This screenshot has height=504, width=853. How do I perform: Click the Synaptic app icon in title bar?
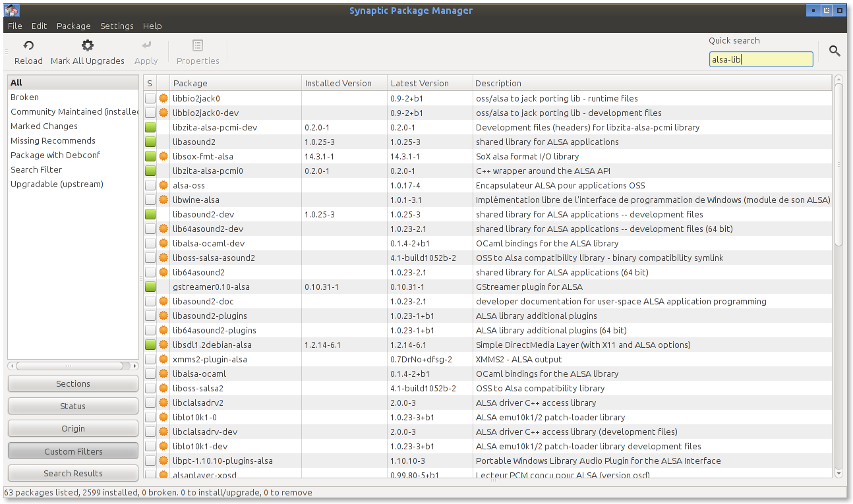[11, 11]
